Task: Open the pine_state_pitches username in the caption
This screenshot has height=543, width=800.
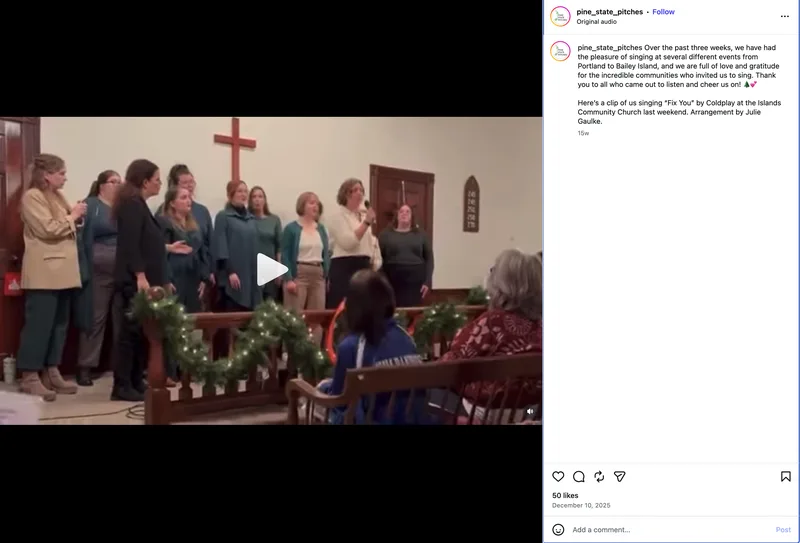Action: click(610, 47)
